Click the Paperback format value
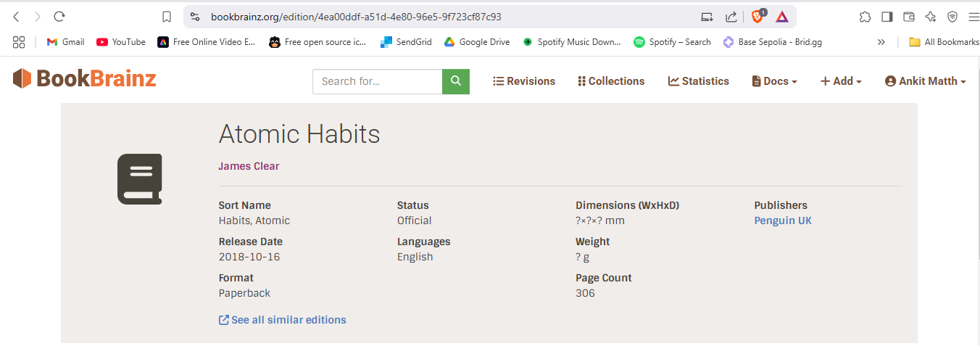The height and width of the screenshot is (346, 980). [x=244, y=293]
